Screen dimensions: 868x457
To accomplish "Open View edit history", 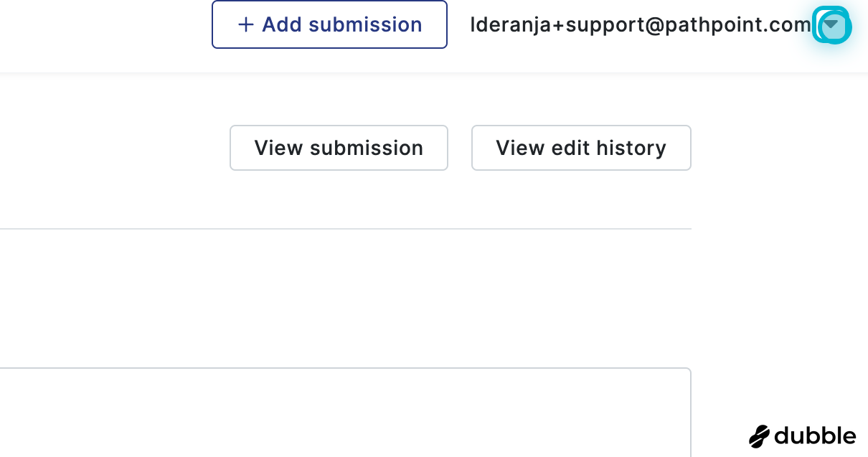I will (581, 148).
